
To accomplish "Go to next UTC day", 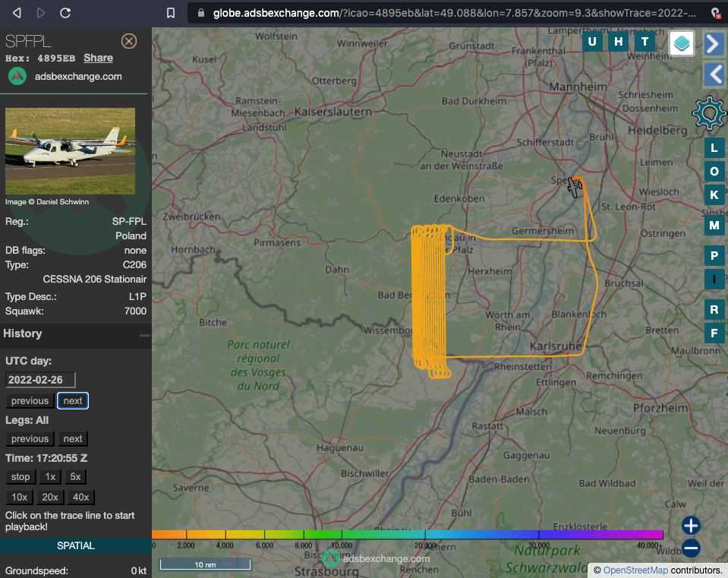I will [x=73, y=401].
